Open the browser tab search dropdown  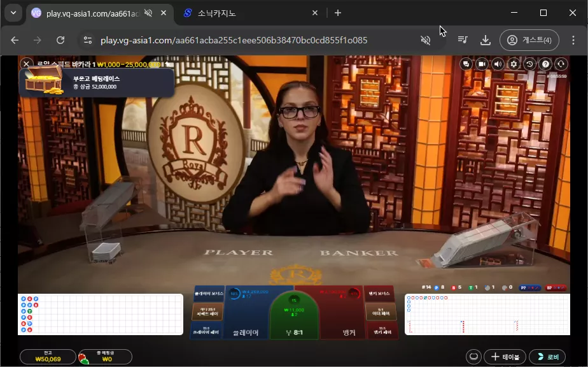coord(13,13)
